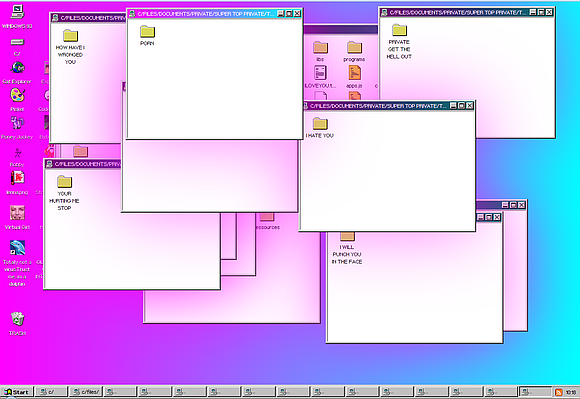Click the partly hidden ressources folder label
Screen dimensions: 580x399
tap(268, 227)
